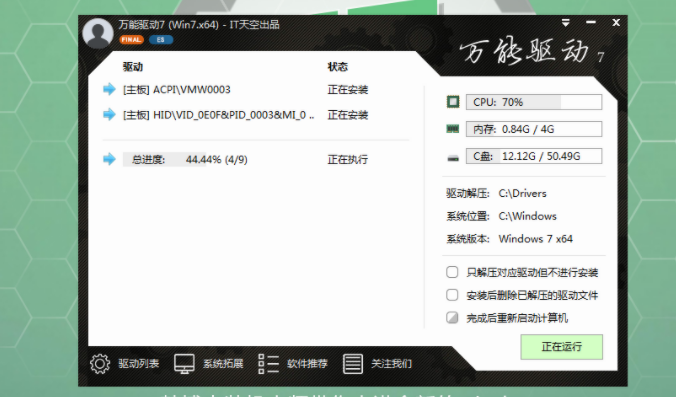Click the 正在执行 status text
The image size is (676, 397).
point(347,159)
